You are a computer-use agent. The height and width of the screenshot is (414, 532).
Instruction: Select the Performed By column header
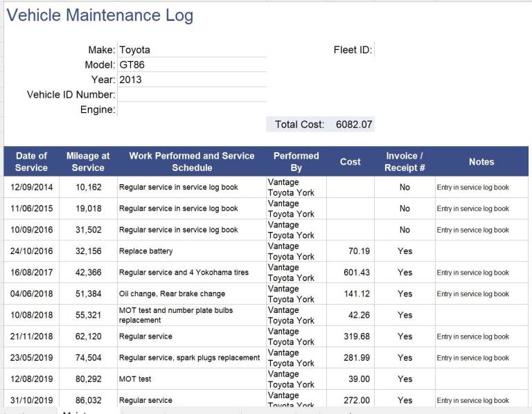[x=296, y=161]
